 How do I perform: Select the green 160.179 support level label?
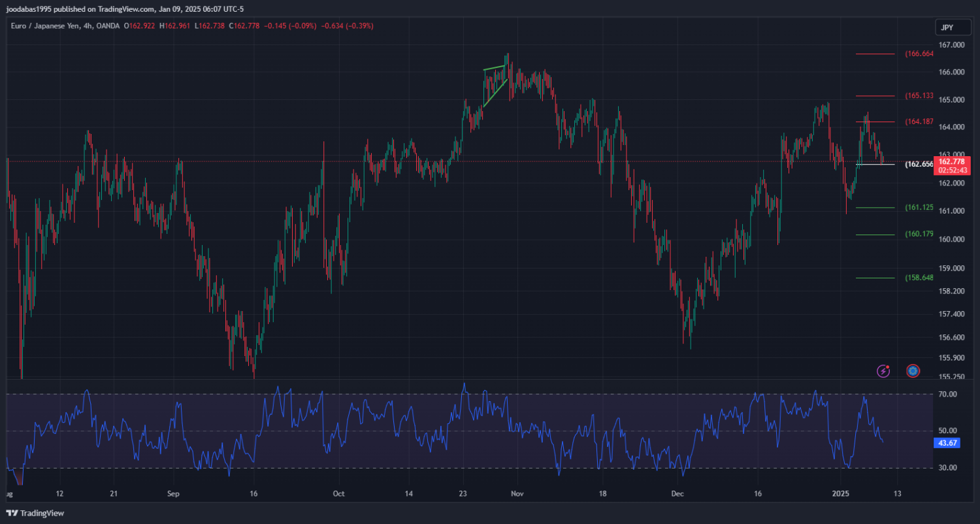click(x=919, y=235)
